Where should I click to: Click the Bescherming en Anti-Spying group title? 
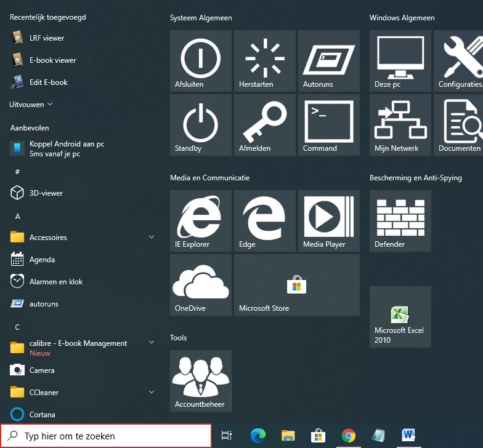point(415,178)
